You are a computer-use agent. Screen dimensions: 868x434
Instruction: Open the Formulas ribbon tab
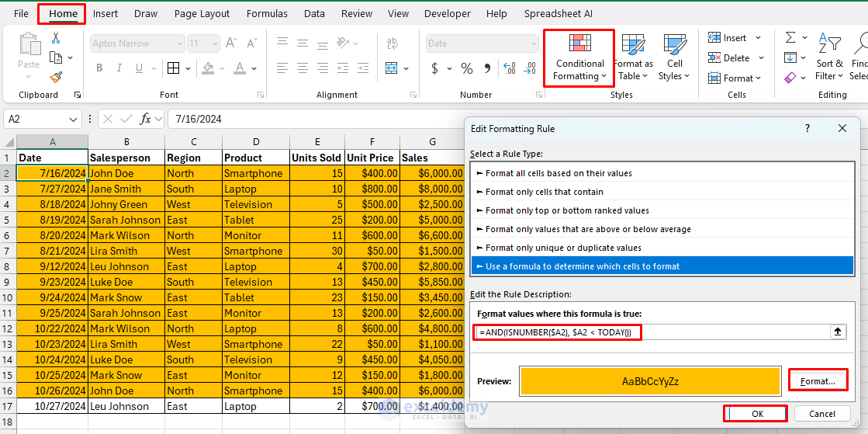(x=267, y=13)
